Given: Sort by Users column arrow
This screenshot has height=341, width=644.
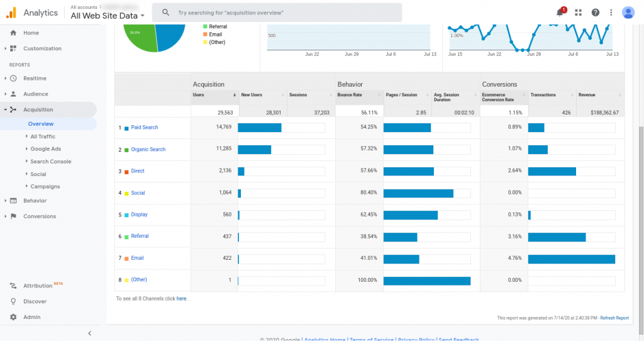Looking at the screenshot, I should pyautogui.click(x=235, y=95).
